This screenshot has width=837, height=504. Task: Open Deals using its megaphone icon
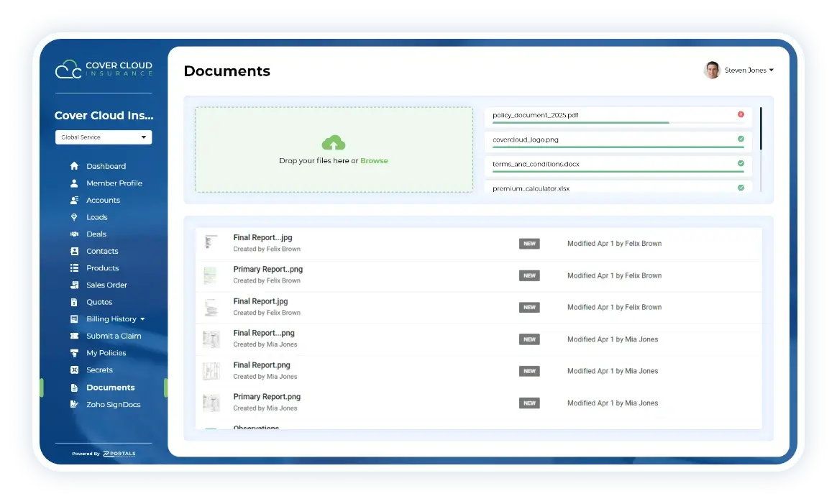74,234
